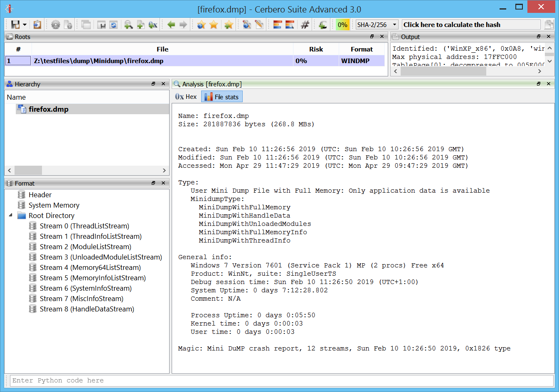Image resolution: width=559 pixels, height=392 pixels.
Task: Click the Cerbero app icon in title bar
Action: pyautogui.click(x=9, y=8)
